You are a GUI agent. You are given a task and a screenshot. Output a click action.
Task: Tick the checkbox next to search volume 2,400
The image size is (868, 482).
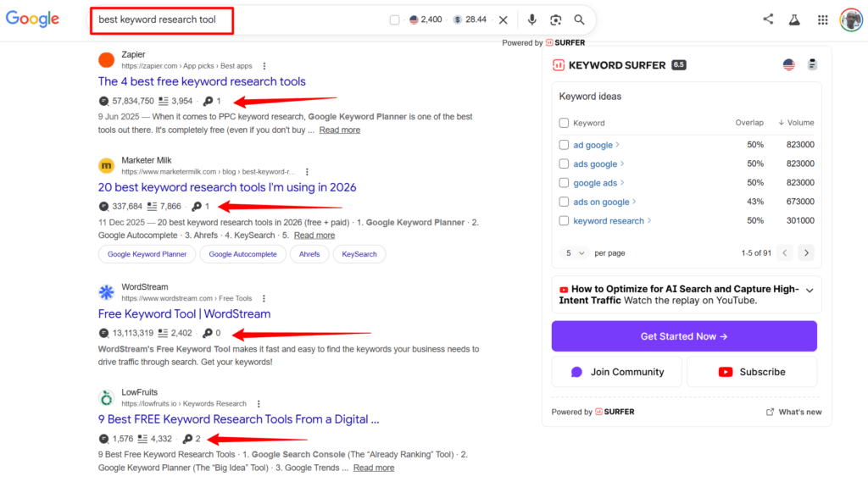pos(394,20)
